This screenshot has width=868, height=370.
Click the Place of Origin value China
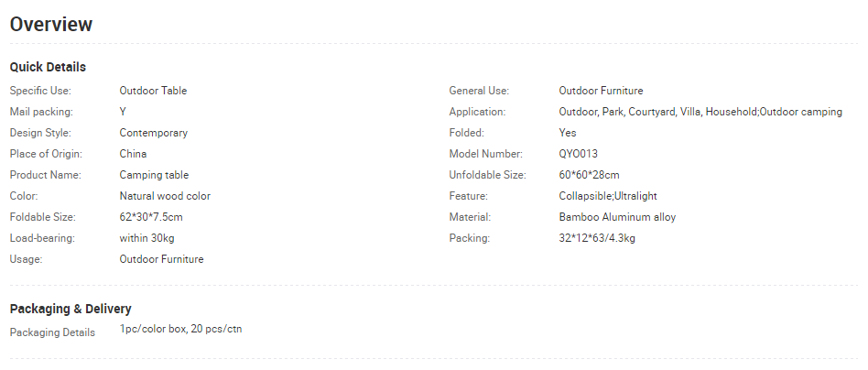pyautogui.click(x=133, y=154)
